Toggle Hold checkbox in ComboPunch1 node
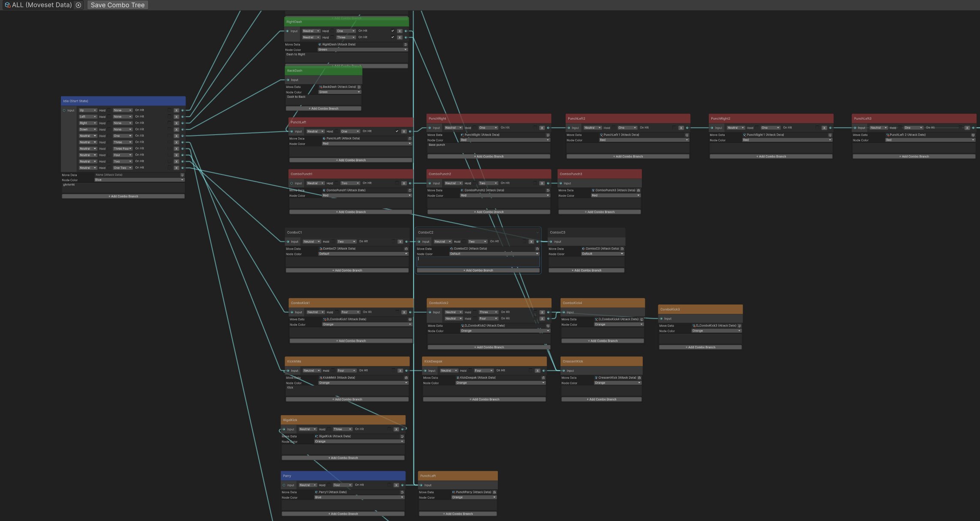This screenshot has width=980, height=521. (x=337, y=183)
